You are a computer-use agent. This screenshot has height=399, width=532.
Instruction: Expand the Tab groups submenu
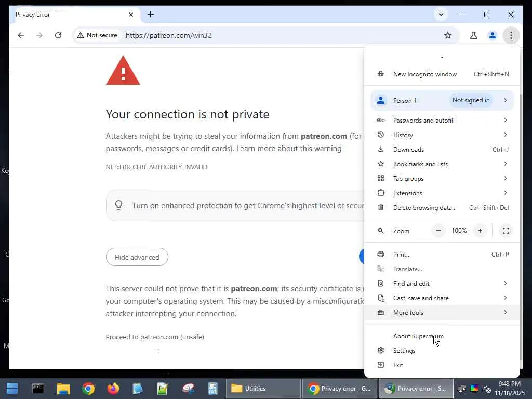[x=442, y=179]
